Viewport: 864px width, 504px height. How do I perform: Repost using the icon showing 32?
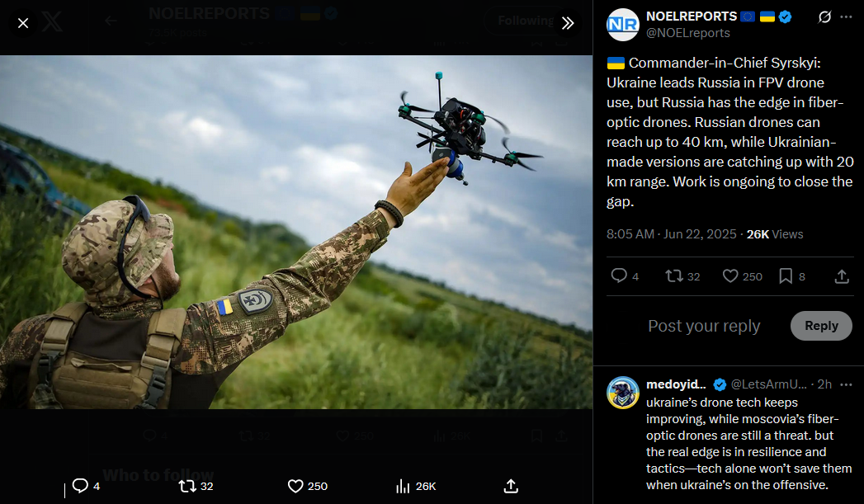(674, 276)
